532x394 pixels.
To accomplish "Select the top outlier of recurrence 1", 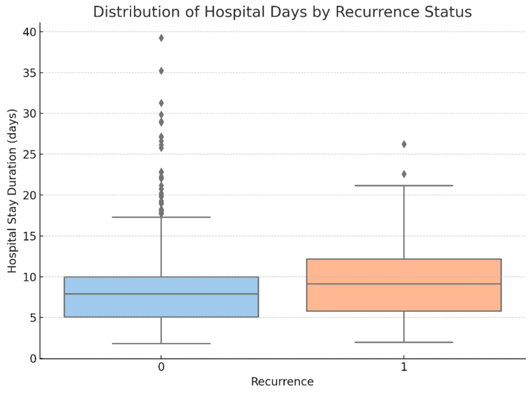I will click(x=404, y=144).
